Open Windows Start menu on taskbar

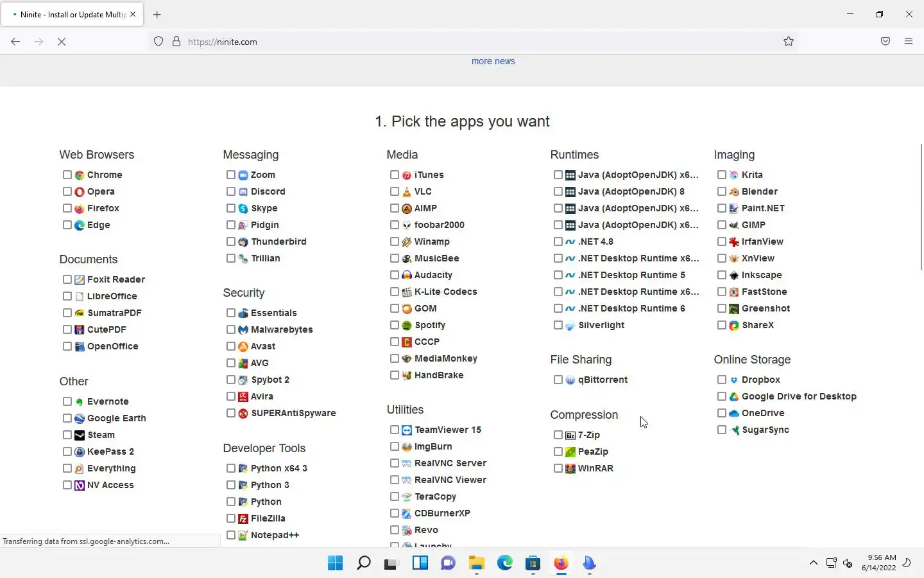point(335,563)
